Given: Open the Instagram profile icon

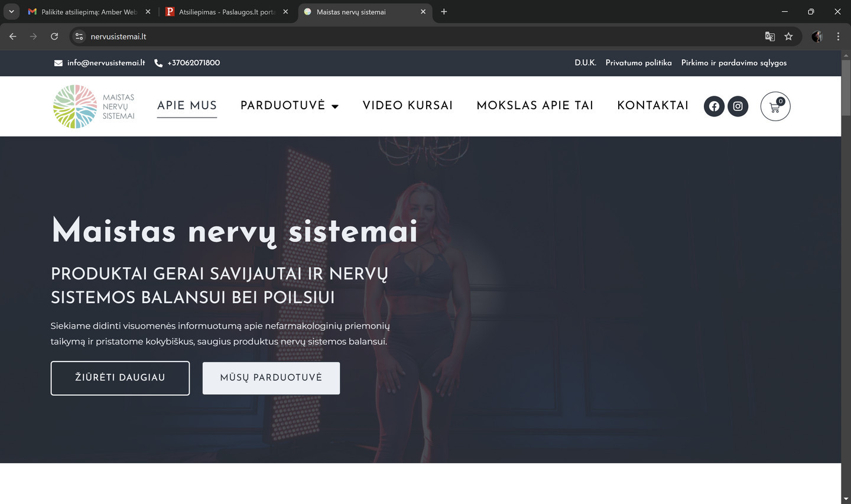Looking at the screenshot, I should (x=738, y=106).
